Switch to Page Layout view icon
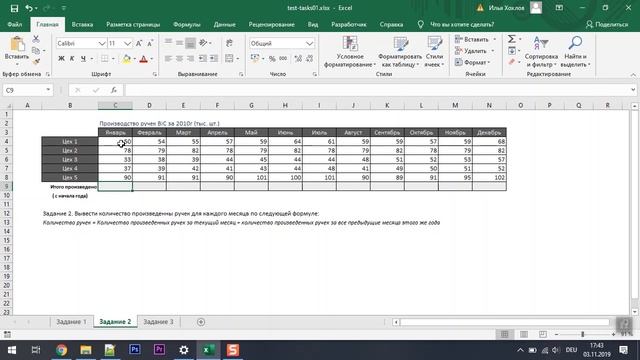 pos(524,334)
